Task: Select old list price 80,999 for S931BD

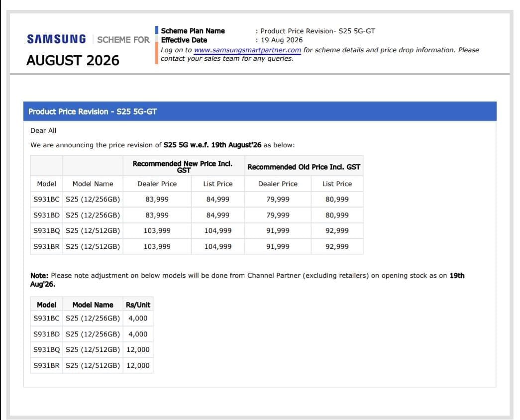Action: pos(337,215)
